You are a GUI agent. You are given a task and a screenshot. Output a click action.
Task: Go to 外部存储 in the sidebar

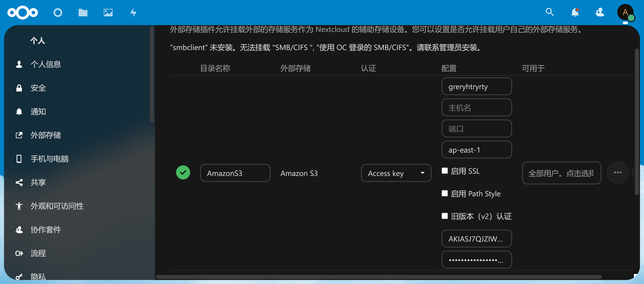coord(46,135)
